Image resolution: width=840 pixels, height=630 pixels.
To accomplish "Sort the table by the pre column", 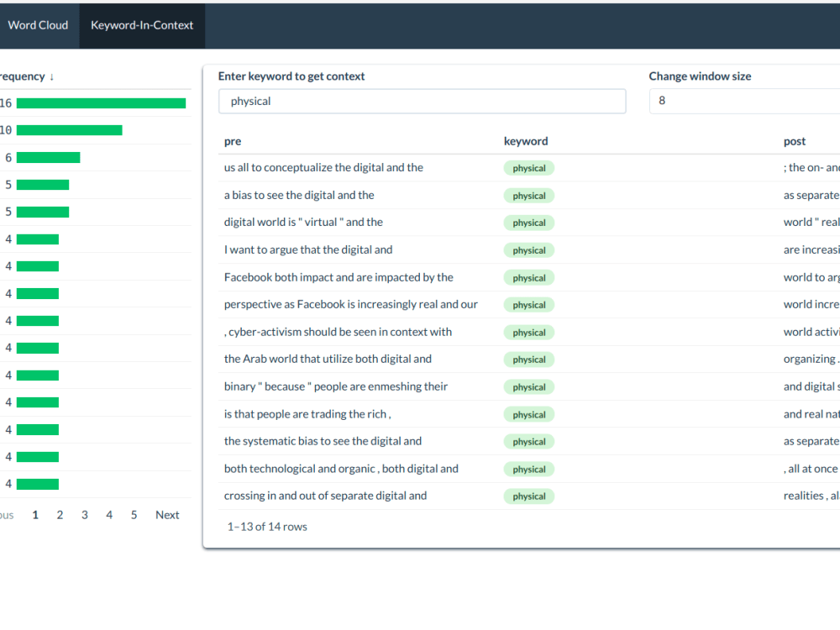I will point(232,140).
